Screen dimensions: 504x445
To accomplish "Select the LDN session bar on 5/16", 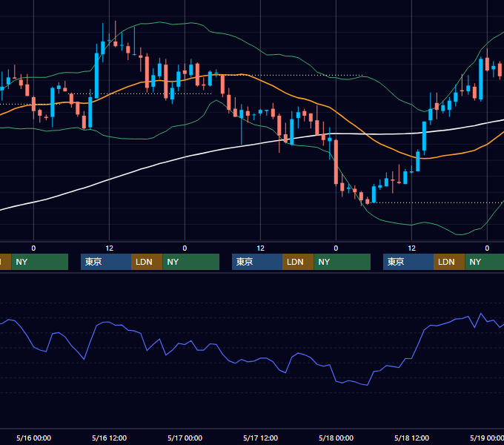I will coord(147,262).
